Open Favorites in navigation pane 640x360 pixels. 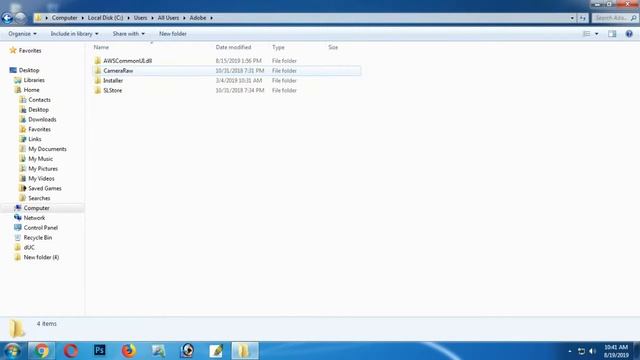30,51
